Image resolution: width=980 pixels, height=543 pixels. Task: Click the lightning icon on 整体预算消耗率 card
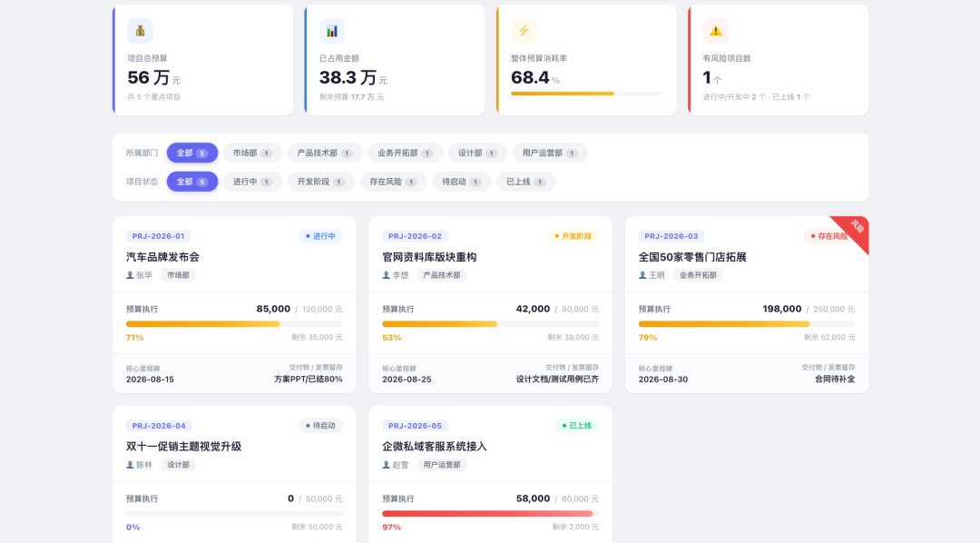524,31
